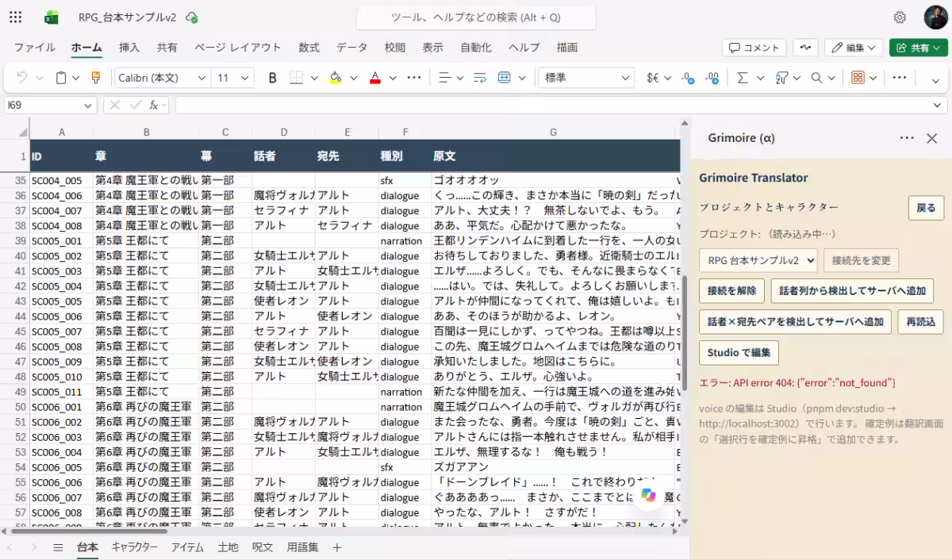
Task: Click the Copilot floating icon
Action: pos(648,494)
